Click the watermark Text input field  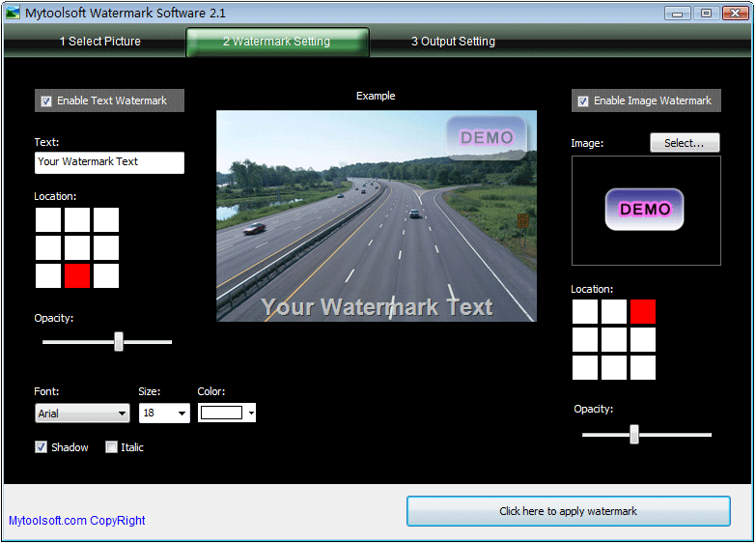point(109,162)
